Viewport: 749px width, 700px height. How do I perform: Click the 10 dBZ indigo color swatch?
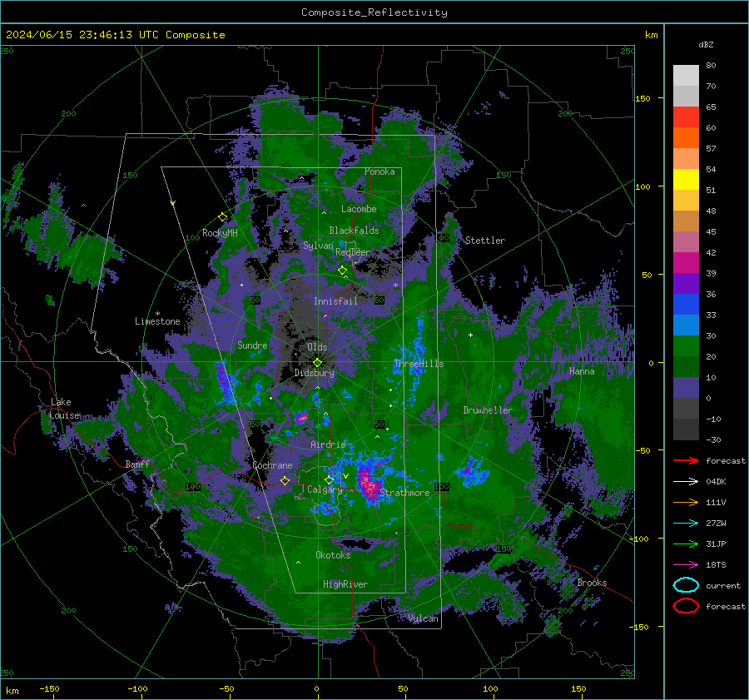tap(686, 388)
